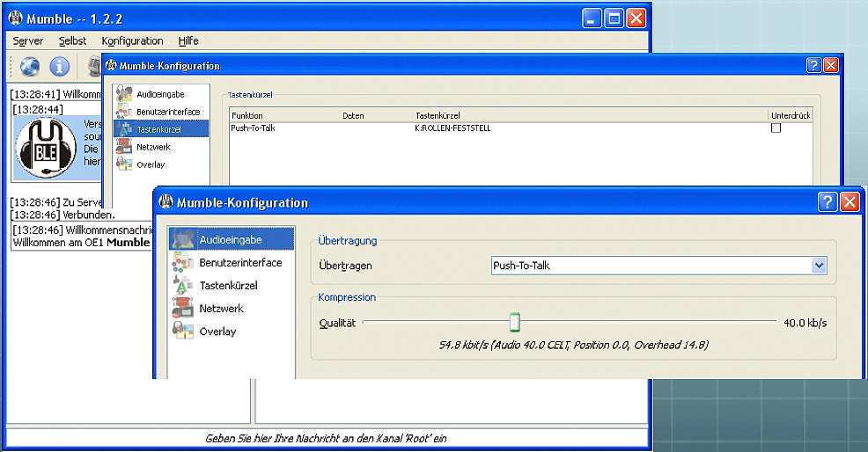
Task: Click the 54.8 kbit/s bandwidth summary text
Action: click(573, 346)
